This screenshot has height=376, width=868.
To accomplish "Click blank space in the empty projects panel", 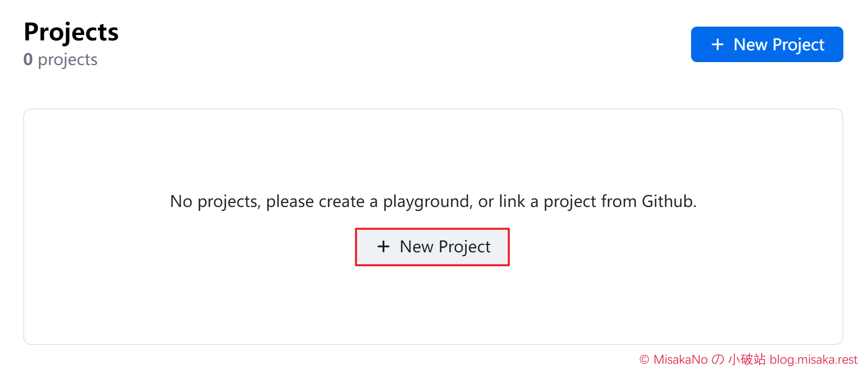I will point(197,296).
